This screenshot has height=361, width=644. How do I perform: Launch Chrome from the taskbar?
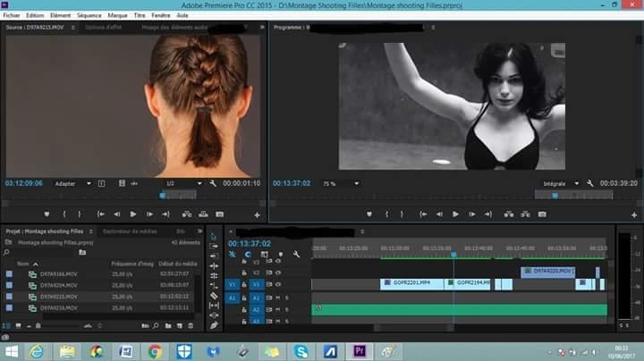coord(155,351)
